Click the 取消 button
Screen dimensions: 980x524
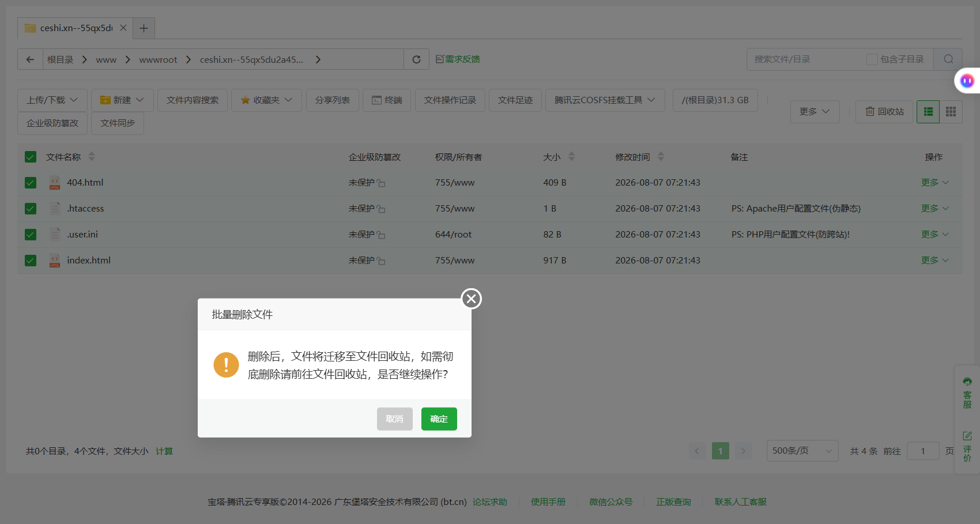tap(395, 419)
